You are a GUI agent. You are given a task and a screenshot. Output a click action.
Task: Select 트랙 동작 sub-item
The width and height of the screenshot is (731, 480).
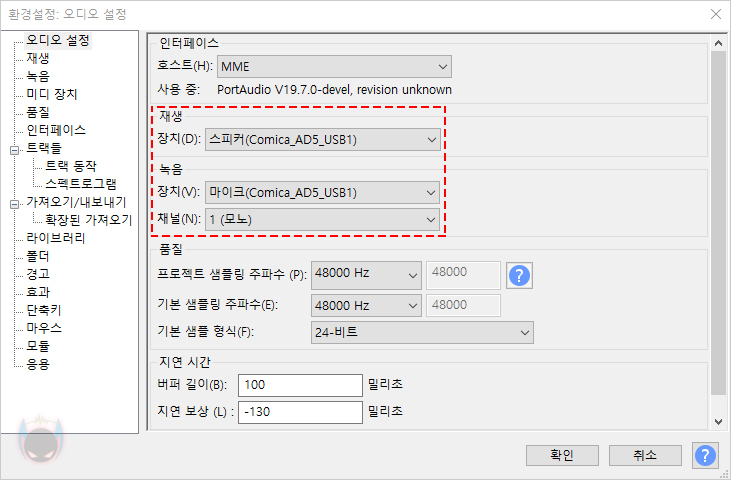coord(71,166)
